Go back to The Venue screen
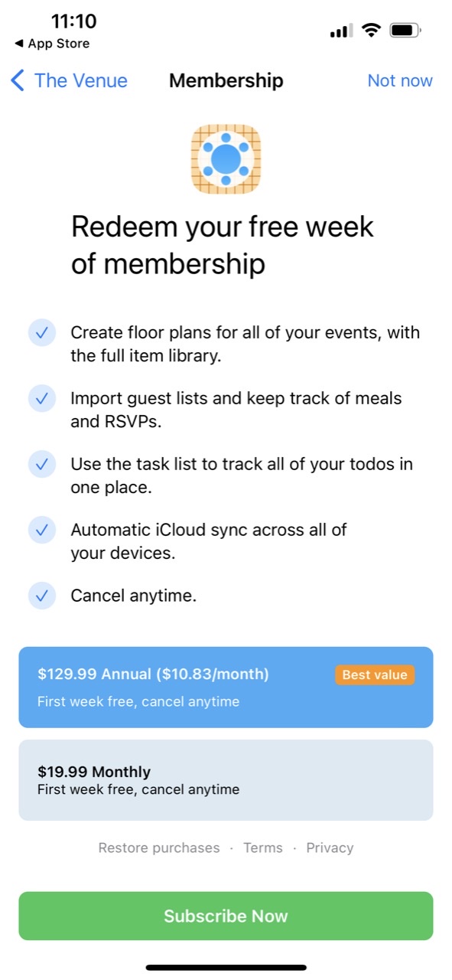Screen dimensions: 452x980 point(69,80)
